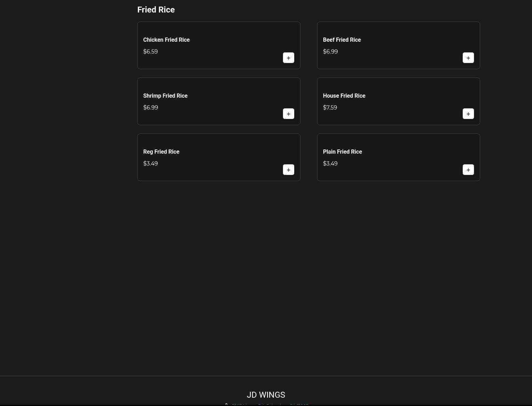Select the $6.99 price under Shrimp Fried Rice
This screenshot has height=406, width=532.
151,107
